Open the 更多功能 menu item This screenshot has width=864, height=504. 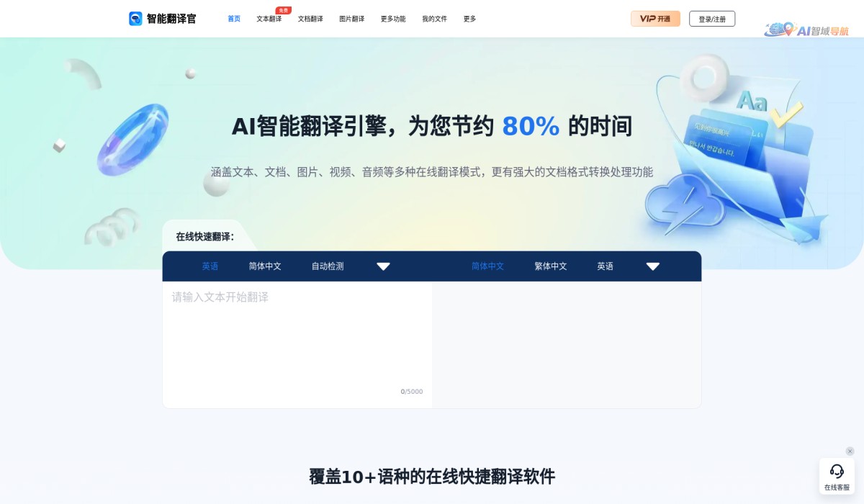click(392, 19)
